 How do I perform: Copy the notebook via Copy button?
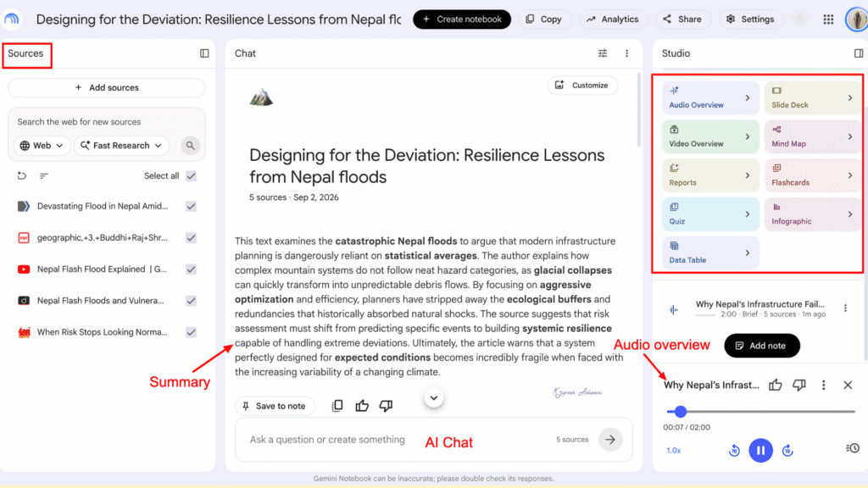[x=544, y=19]
